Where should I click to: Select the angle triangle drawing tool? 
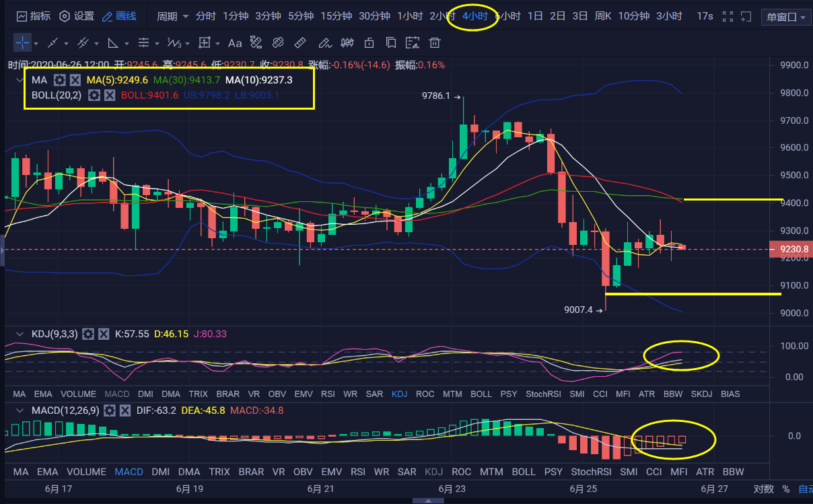(x=113, y=43)
